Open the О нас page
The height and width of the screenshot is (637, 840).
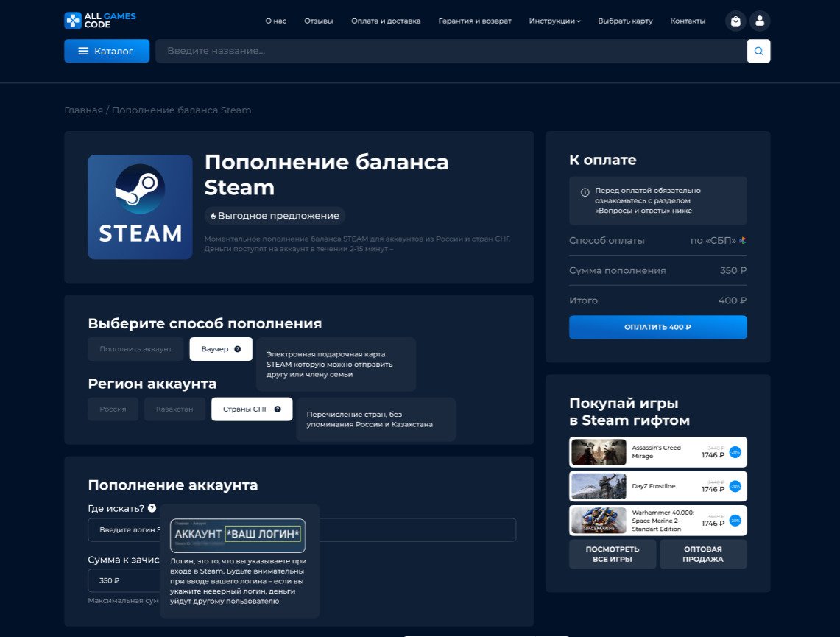click(x=276, y=21)
